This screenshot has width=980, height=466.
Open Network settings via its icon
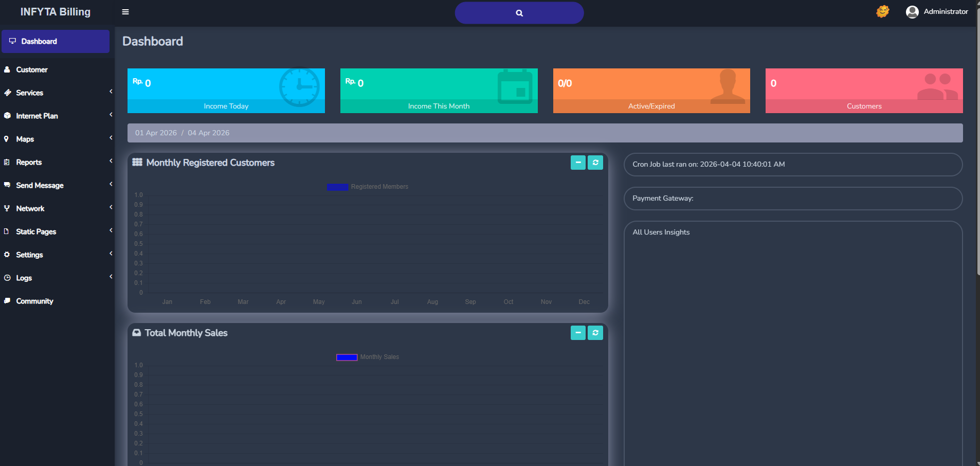(x=7, y=208)
